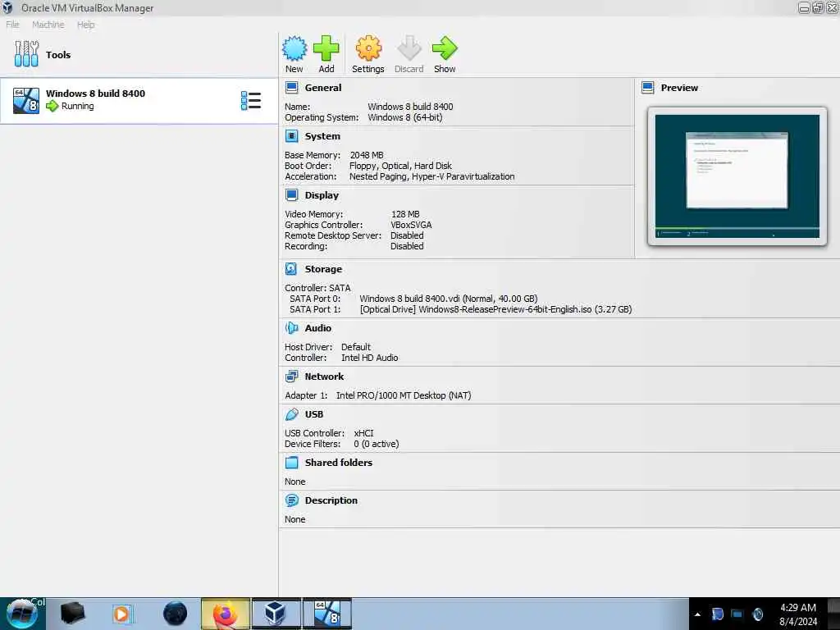840x630 pixels.
Task: Click the Description section speech bubble icon
Action: point(291,500)
